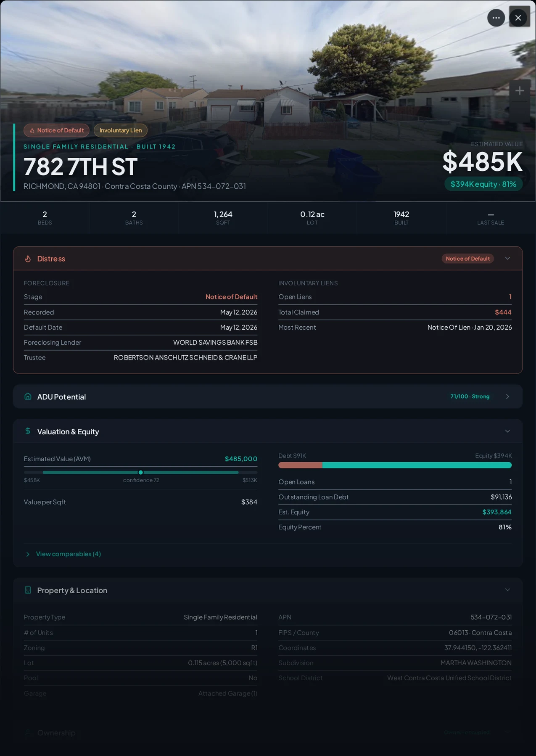536x756 pixels.
Task: Click ROBERTSON ANSCHUTZ SCHNEID & CRANE LLP trustee
Action: tap(185, 357)
